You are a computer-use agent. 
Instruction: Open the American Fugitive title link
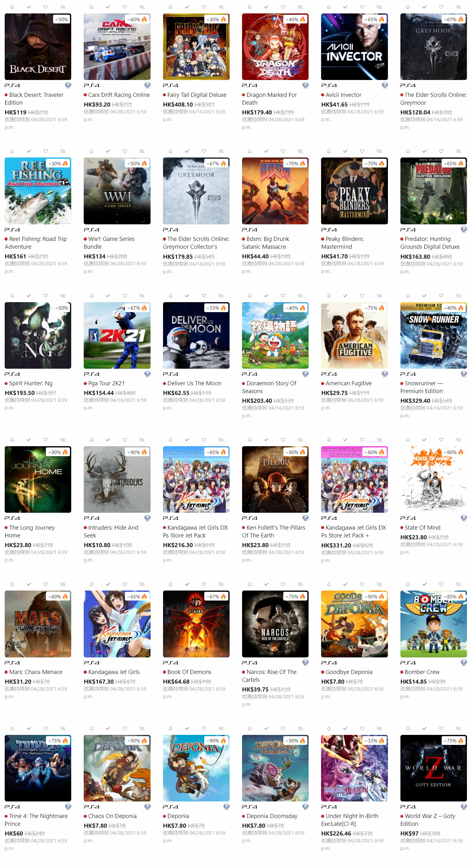tap(348, 383)
